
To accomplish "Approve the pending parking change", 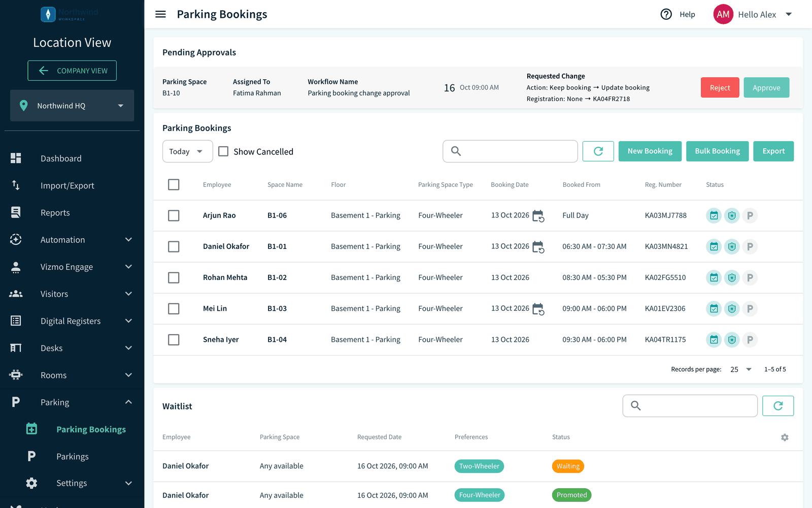I will [766, 87].
